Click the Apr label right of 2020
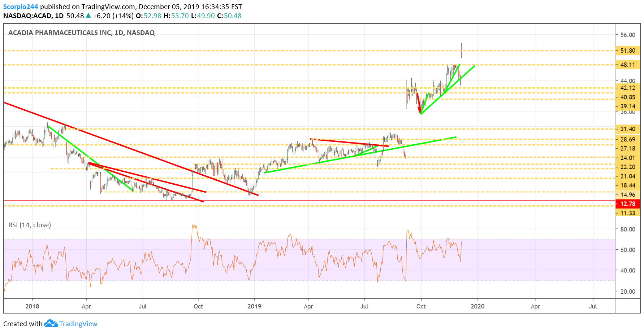644x333 pixels. [x=535, y=306]
